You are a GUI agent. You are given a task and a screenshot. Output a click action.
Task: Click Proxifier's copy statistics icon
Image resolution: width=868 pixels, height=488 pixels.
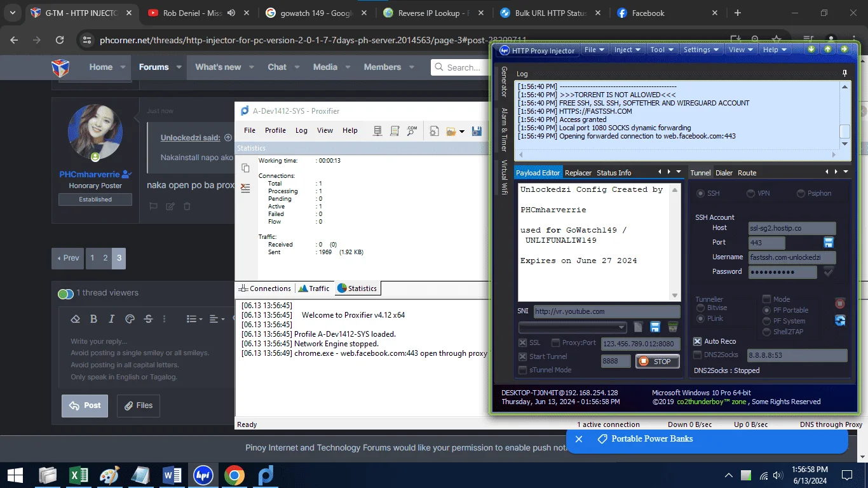(245, 168)
